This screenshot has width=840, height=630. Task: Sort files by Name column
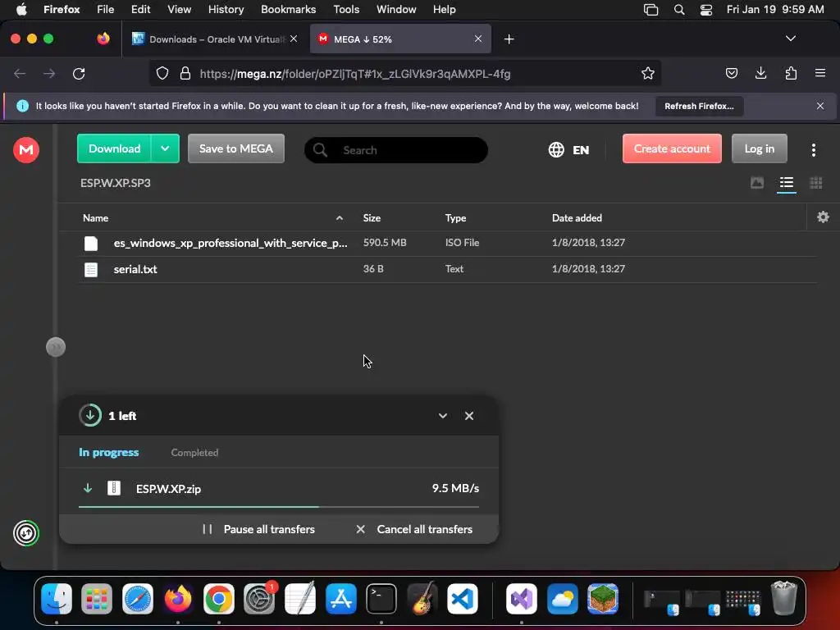pos(95,218)
